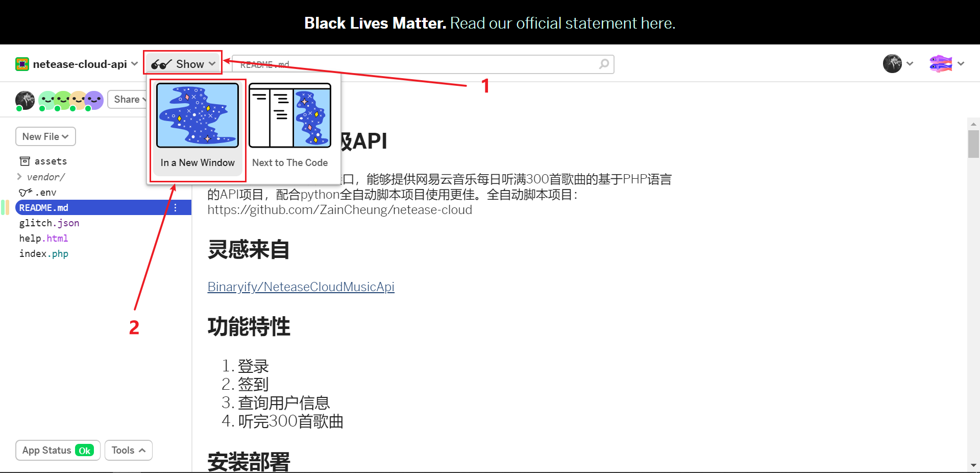Click the sunglasses Show button

pyautogui.click(x=183, y=64)
